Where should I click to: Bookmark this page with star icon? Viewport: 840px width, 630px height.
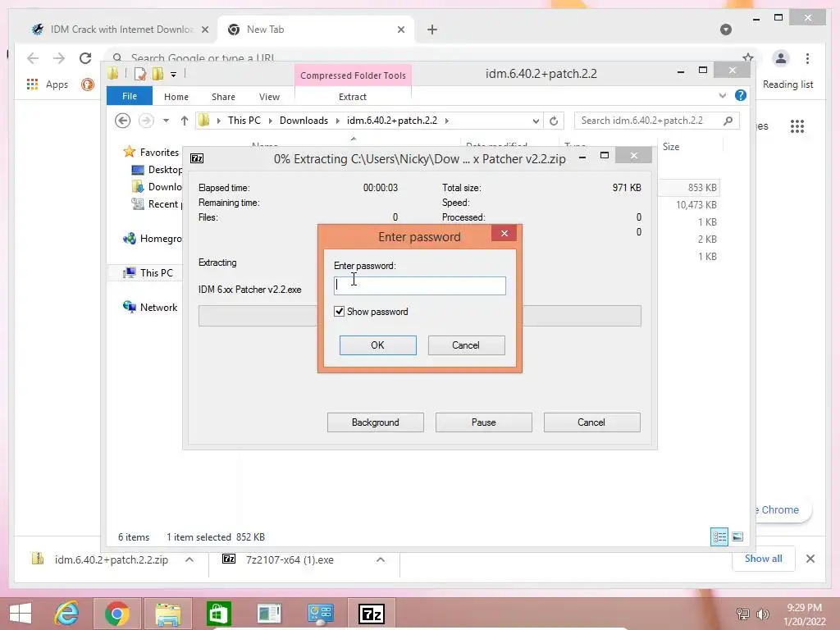[748, 57]
